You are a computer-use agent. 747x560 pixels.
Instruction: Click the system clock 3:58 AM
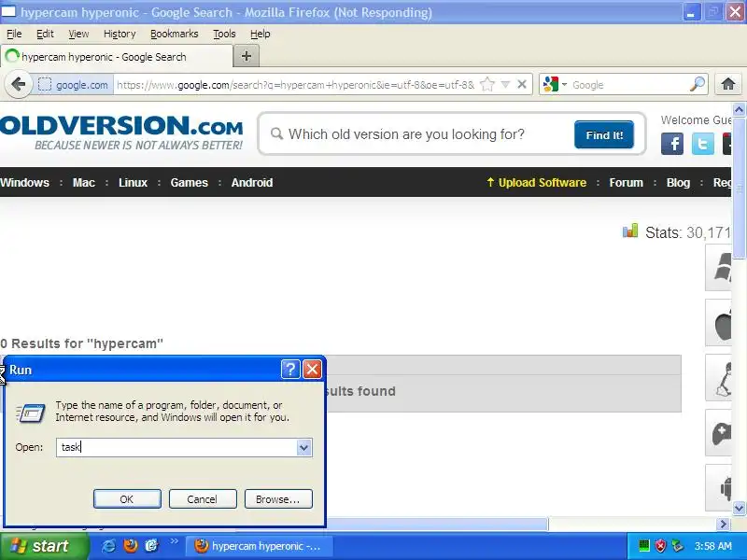(x=712, y=546)
